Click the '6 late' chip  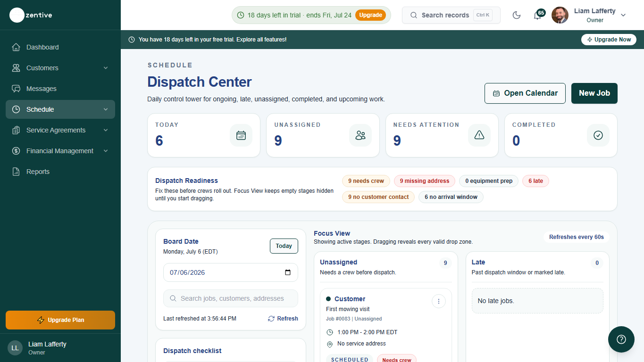tap(535, 181)
